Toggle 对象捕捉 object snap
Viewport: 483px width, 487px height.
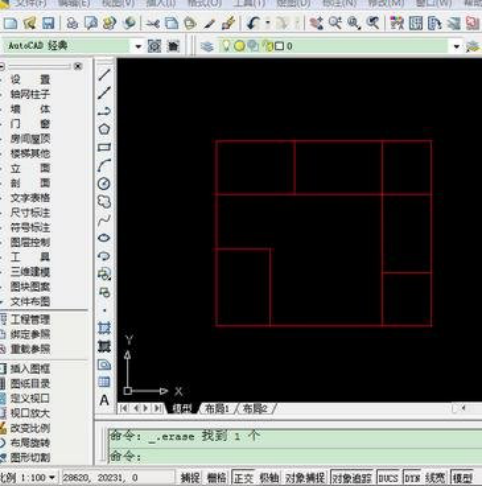305,478
